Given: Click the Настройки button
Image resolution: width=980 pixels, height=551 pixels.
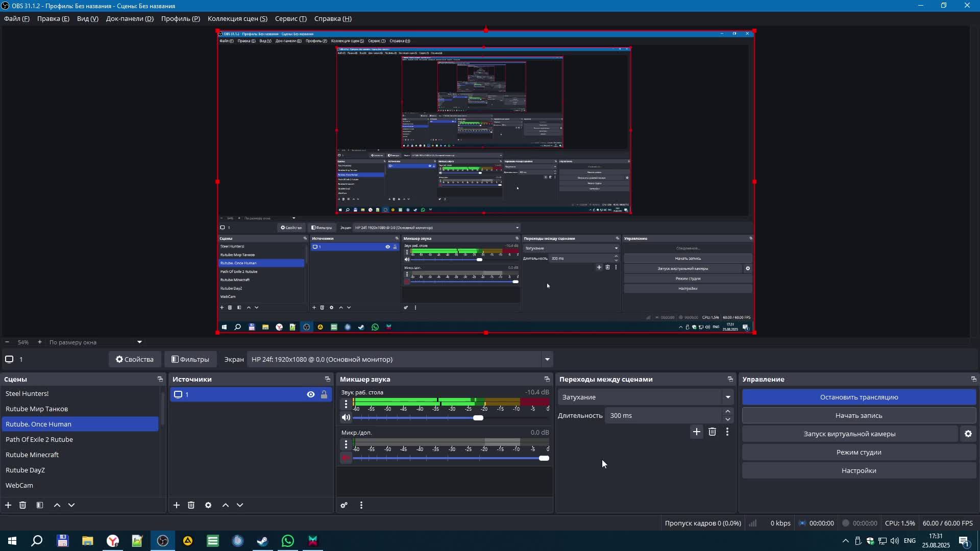Looking at the screenshot, I should [x=859, y=470].
